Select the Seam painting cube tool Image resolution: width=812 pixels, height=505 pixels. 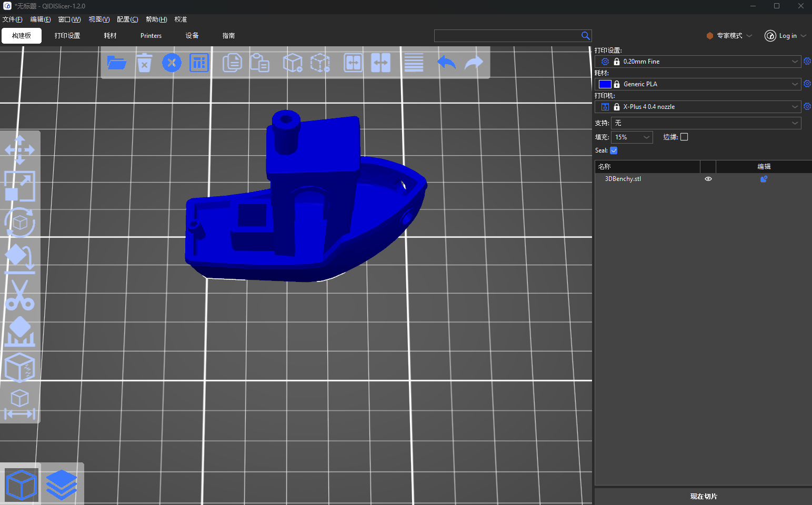point(19,367)
